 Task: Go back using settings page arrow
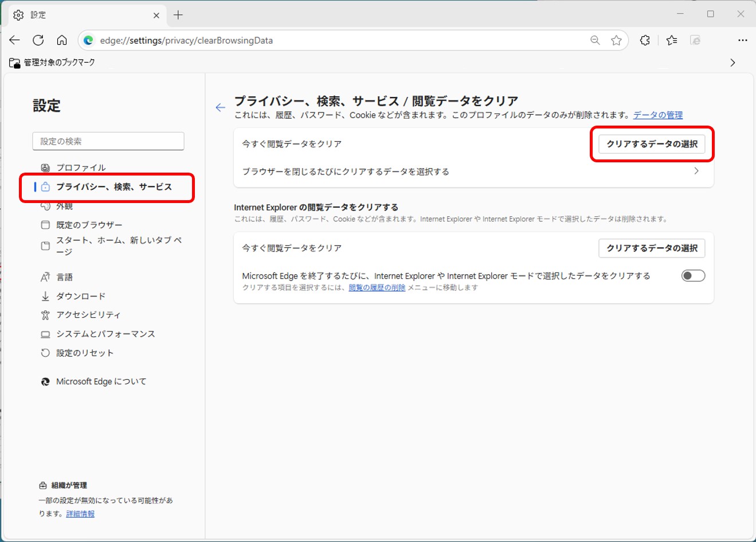(221, 108)
